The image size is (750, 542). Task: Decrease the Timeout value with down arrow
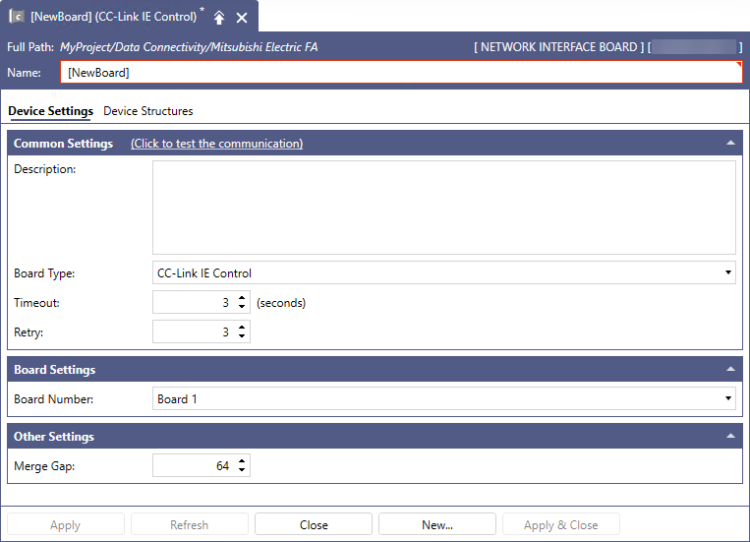click(242, 307)
